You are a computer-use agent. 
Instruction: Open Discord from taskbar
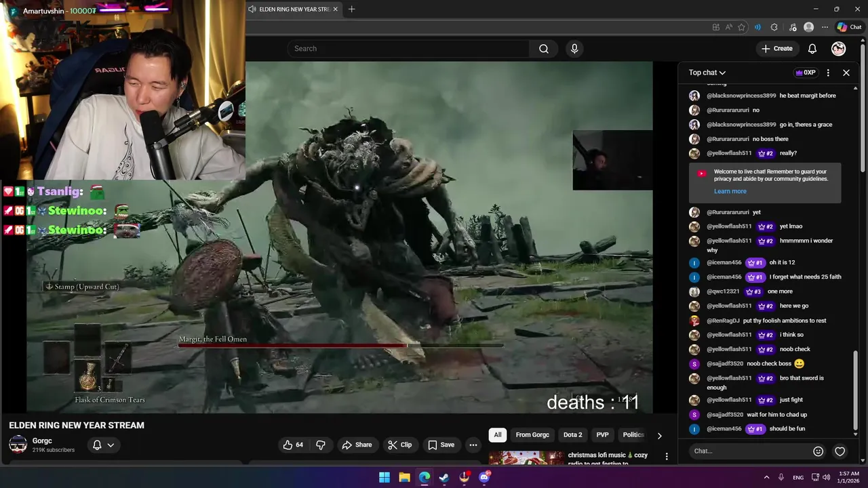tap(484, 477)
